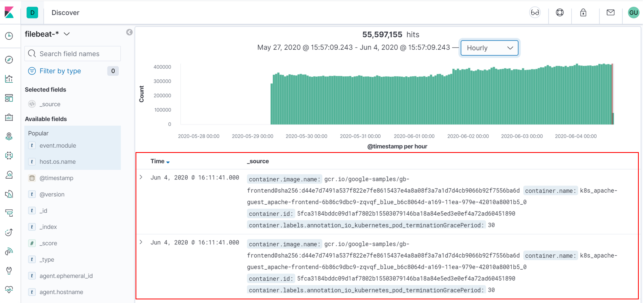Click the Available fields heading
This screenshot has width=644, height=303.
(46, 119)
